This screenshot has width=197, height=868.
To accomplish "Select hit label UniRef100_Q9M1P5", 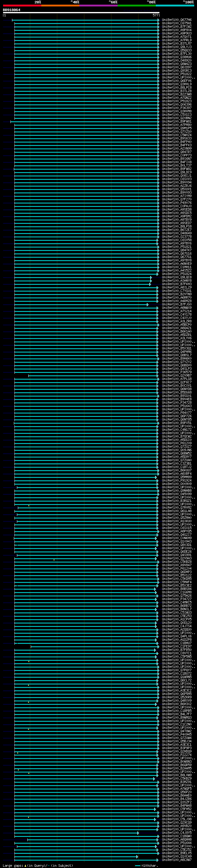I will point(177,128).
